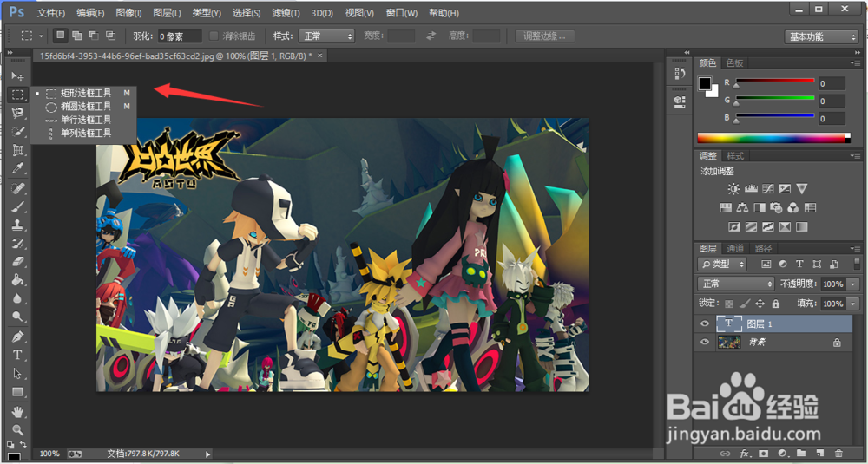
Task: Open the 基本功能 workspace dropdown
Action: [820, 36]
